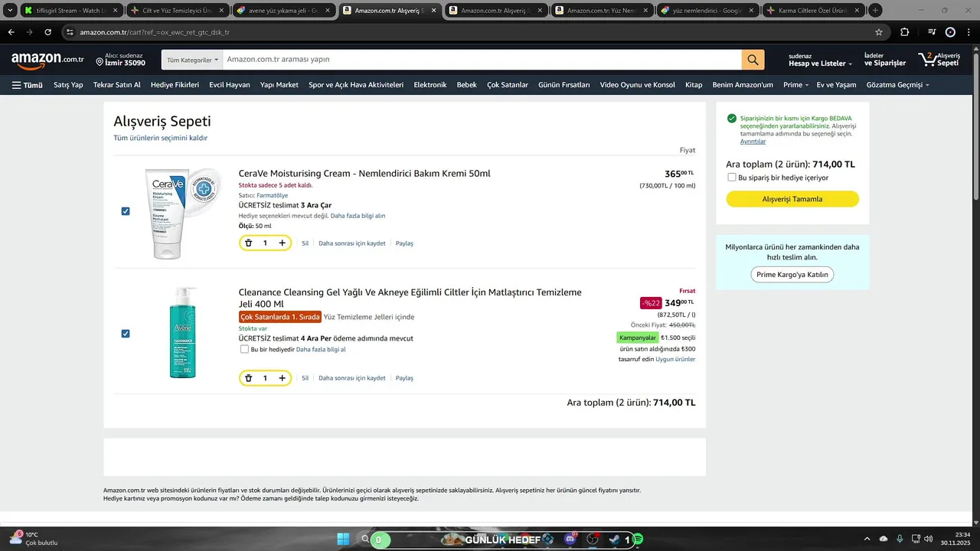The image size is (980, 551).
Task: Uncheck the CeraVe Moisturising Cream selection checkbox
Action: point(126,211)
